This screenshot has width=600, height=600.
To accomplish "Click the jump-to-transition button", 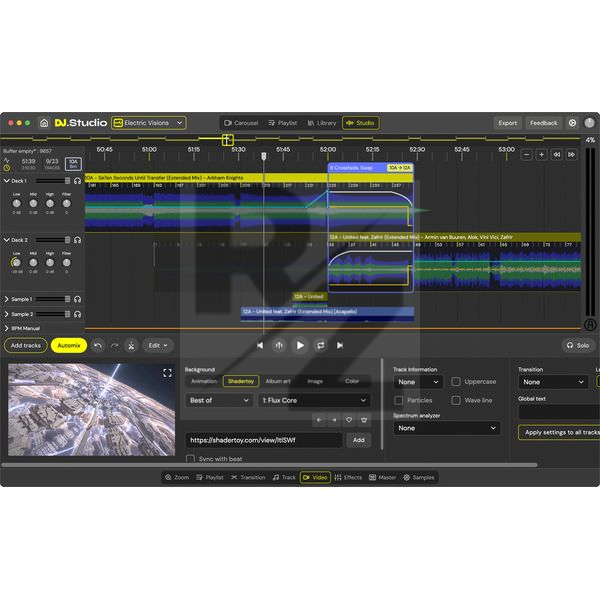I will (279, 346).
